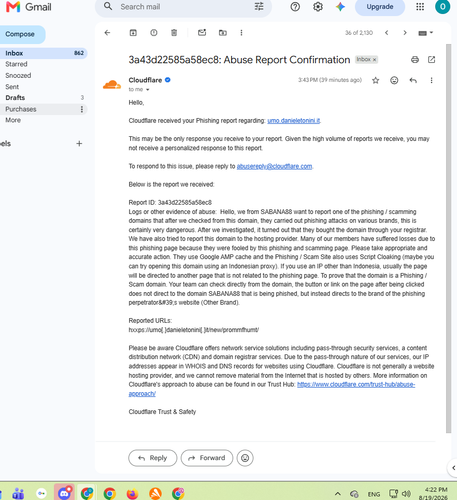Mark the email as unread
This screenshot has height=500, width=457.
(x=202, y=33)
